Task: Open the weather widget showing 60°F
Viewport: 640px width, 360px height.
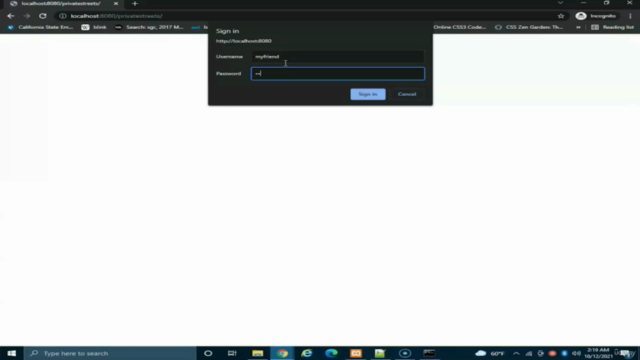Action: (x=490, y=353)
